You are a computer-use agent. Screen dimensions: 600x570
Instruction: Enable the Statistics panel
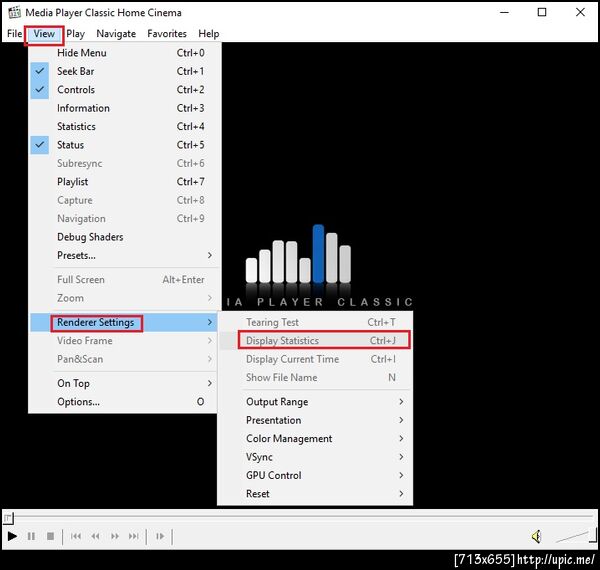123,127
